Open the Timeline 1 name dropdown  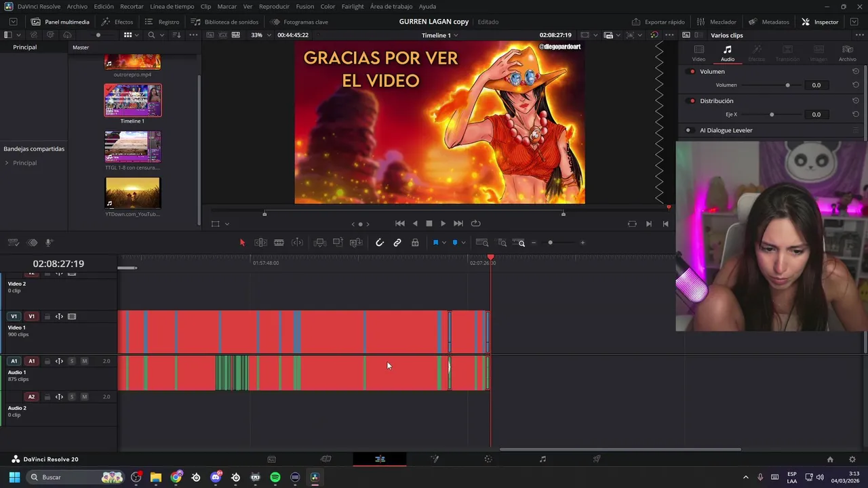click(x=439, y=35)
